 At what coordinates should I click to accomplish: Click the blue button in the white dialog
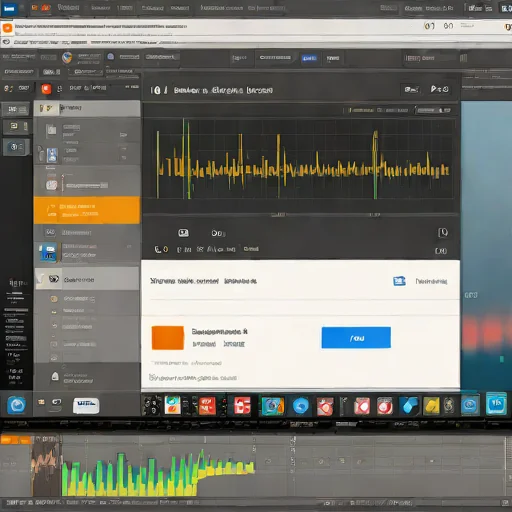tap(356, 338)
